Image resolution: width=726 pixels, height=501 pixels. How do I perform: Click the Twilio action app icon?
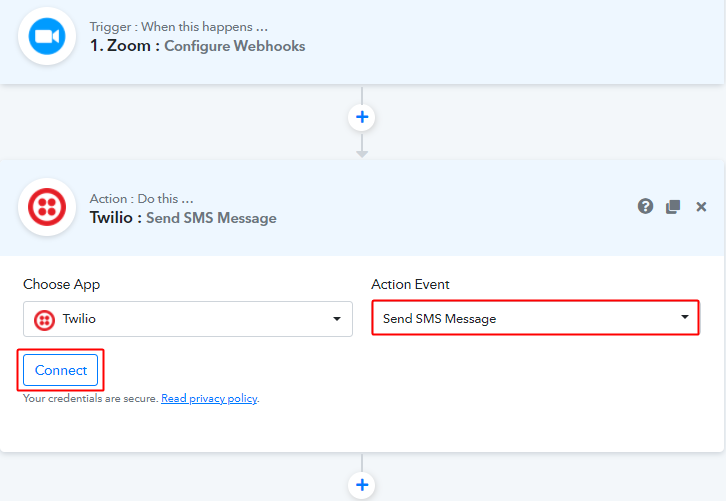point(47,207)
